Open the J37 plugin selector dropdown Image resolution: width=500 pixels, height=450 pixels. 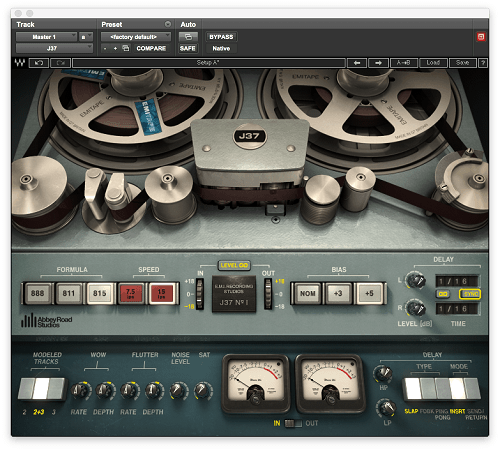[x=54, y=48]
